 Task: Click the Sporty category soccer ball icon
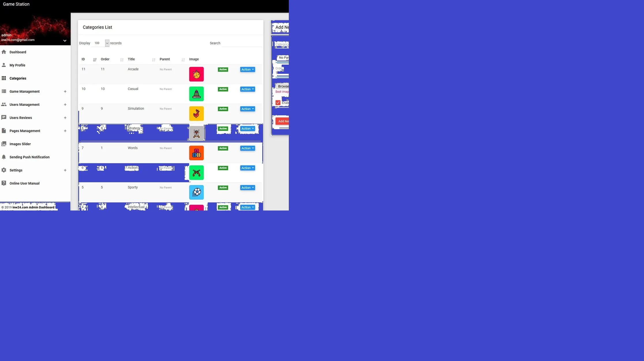pos(196,192)
